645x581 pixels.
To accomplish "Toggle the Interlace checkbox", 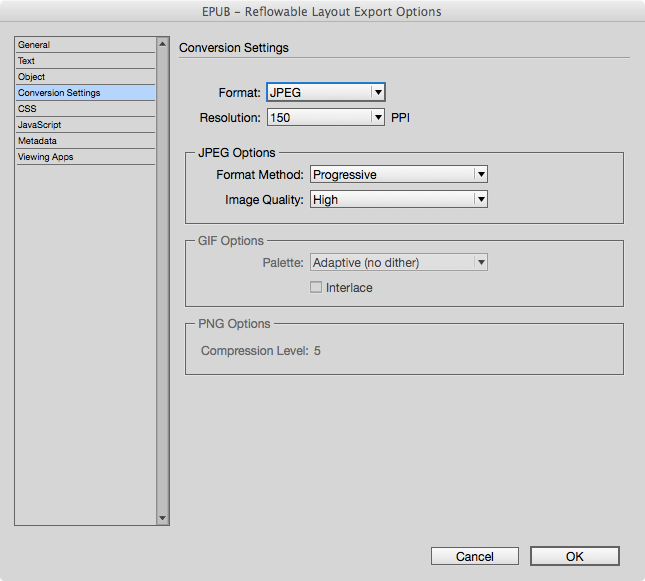I will [x=316, y=287].
